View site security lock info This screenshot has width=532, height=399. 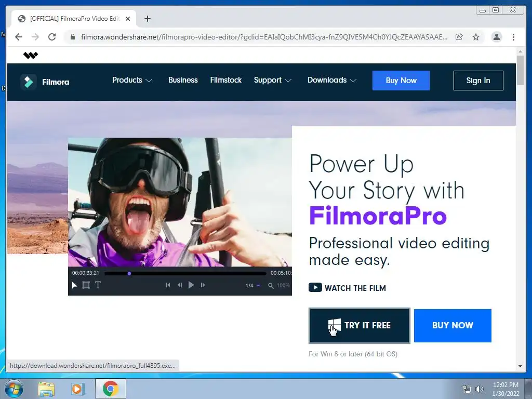(x=72, y=37)
